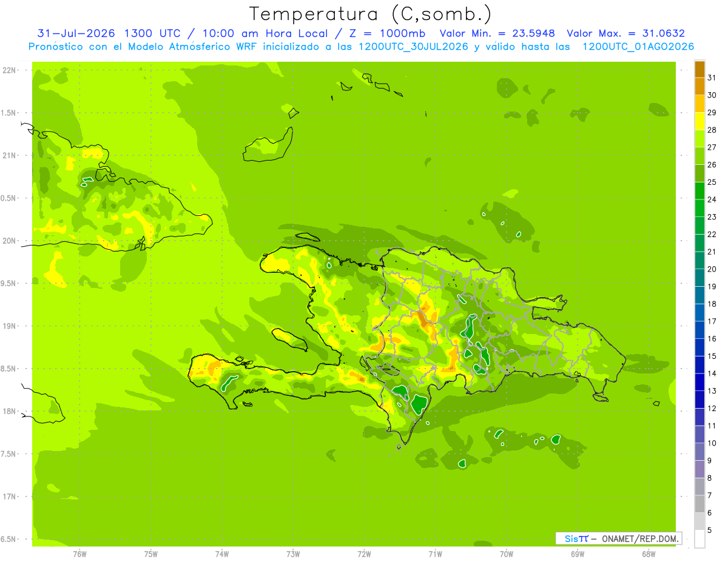This screenshot has height=562, width=728.
Task: Click the 68W longitude axis label
Action: 649,554
